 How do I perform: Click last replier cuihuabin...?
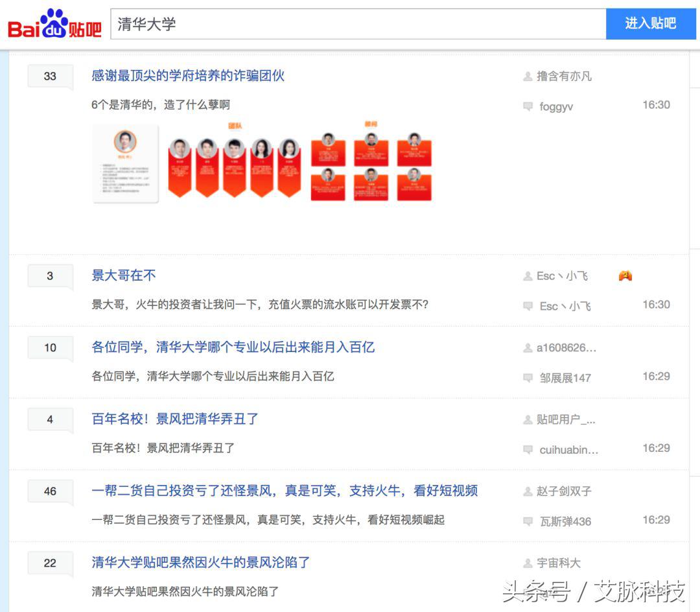pyautogui.click(x=569, y=450)
